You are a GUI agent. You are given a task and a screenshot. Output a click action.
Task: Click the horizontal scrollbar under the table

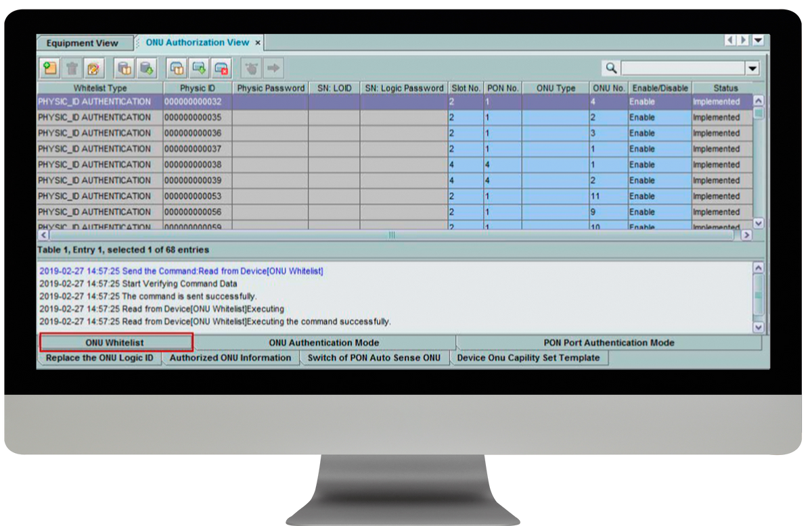point(391,235)
